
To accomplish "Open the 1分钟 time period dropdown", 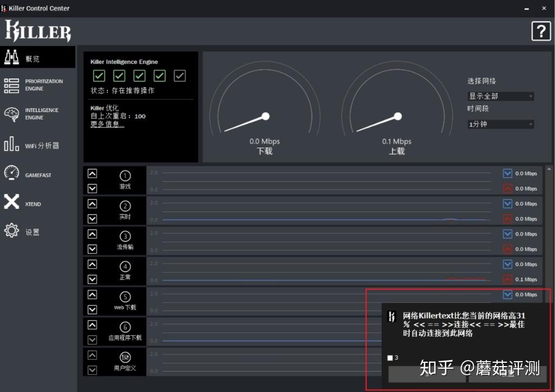I will coord(500,124).
